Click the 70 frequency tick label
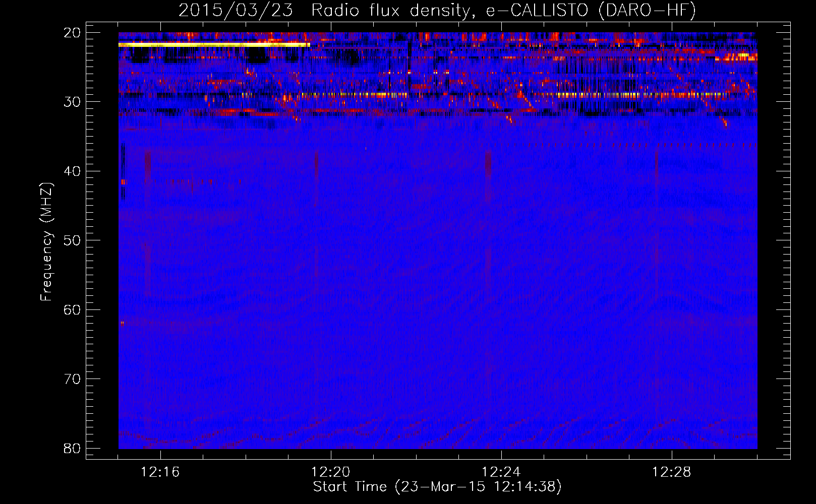 pos(72,379)
